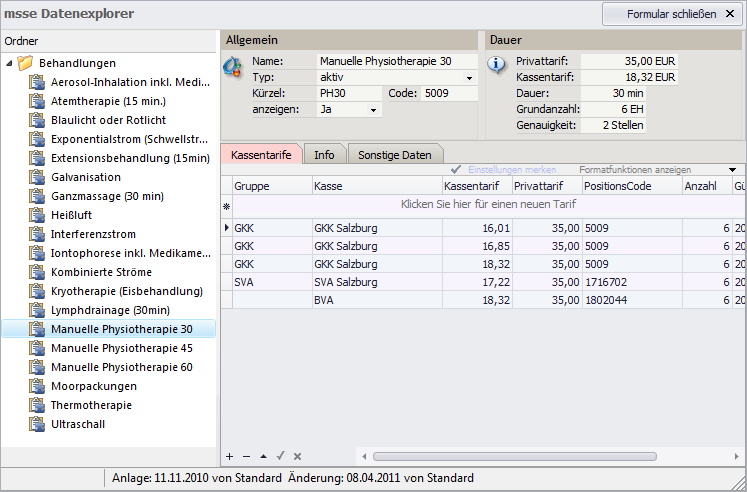Collapse the Behandlungen tree node
This screenshot has width=747, height=492.
(x=10, y=63)
